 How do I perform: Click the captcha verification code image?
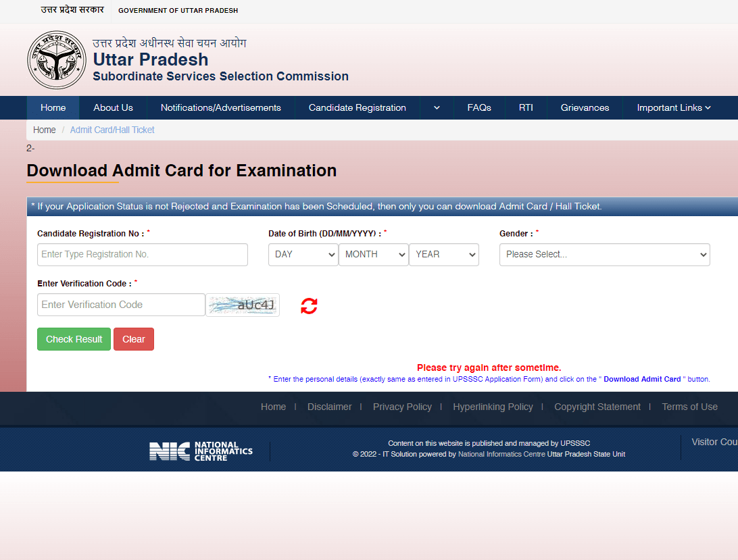tap(243, 305)
